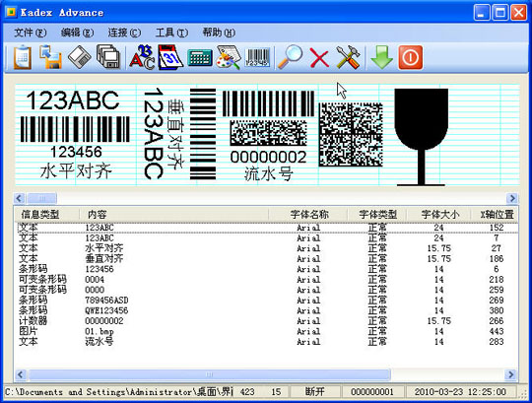
Task: Click the 00000002 counter on label preview
Action: coord(268,157)
